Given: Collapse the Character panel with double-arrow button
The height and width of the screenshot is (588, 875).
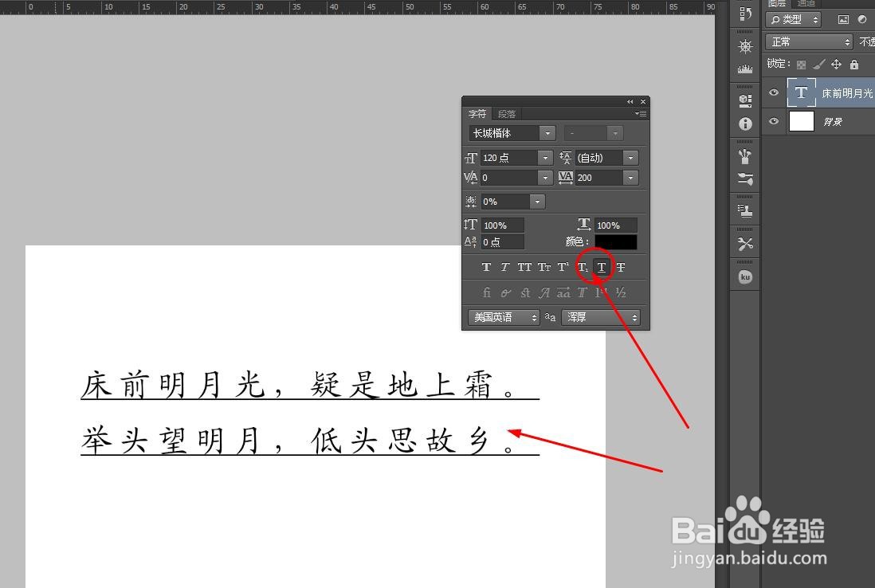Looking at the screenshot, I should pyautogui.click(x=630, y=101).
